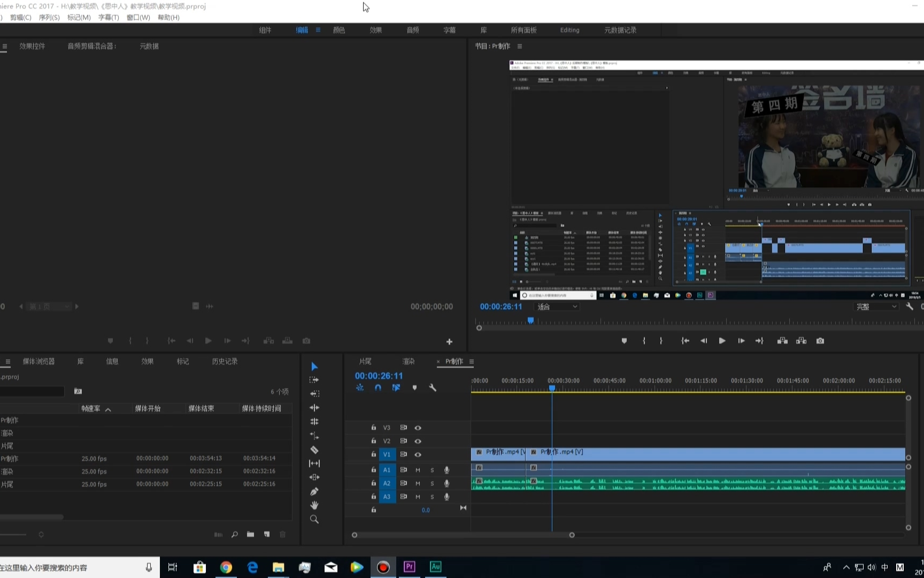Select second Pr制作.mp4 [V] clip on V1

pyautogui.click(x=716, y=454)
